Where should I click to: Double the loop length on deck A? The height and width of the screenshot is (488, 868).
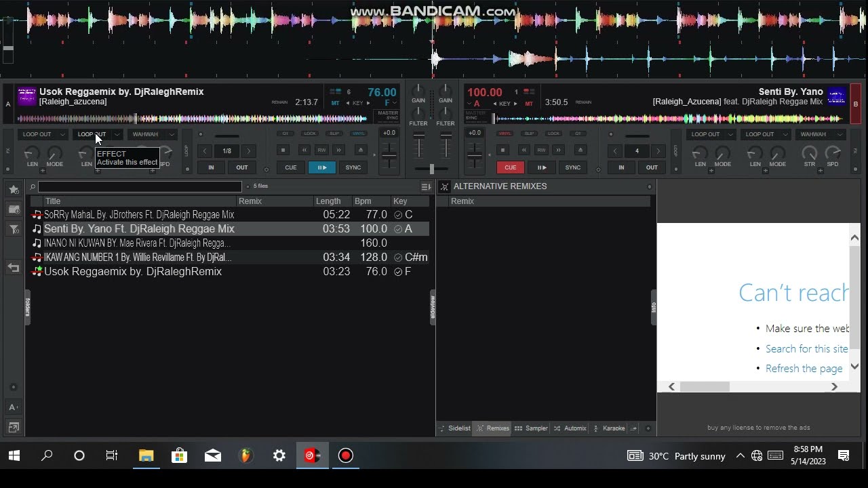tap(248, 151)
